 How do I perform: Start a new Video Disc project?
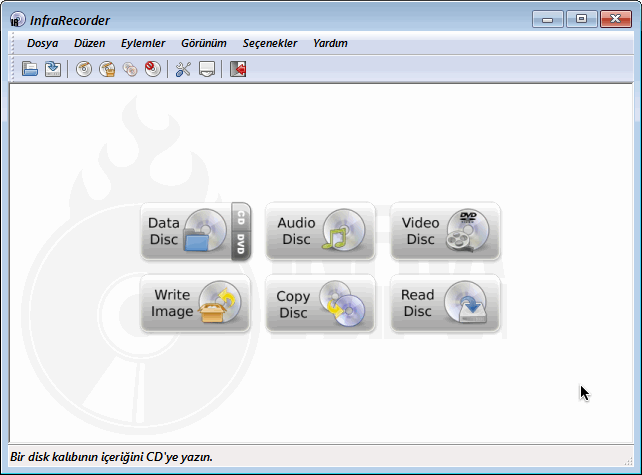pos(445,231)
